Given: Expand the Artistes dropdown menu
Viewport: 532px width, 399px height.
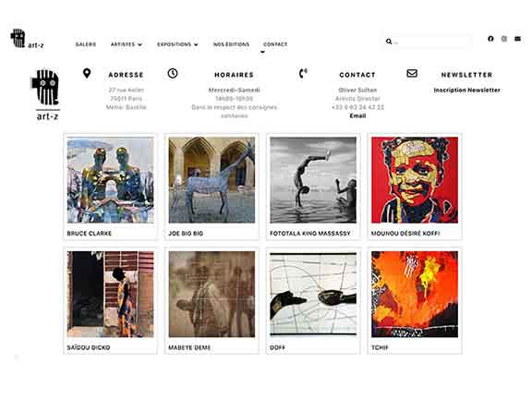Looking at the screenshot, I should click(x=127, y=44).
